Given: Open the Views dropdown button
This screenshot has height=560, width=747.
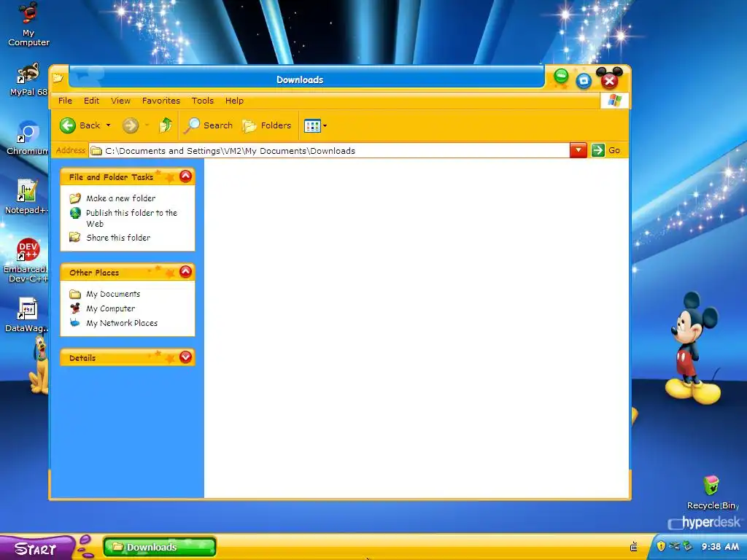Looking at the screenshot, I should tap(315, 125).
